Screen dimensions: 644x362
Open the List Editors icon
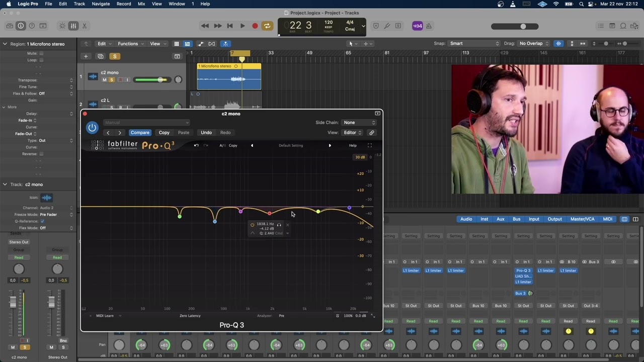point(601,26)
